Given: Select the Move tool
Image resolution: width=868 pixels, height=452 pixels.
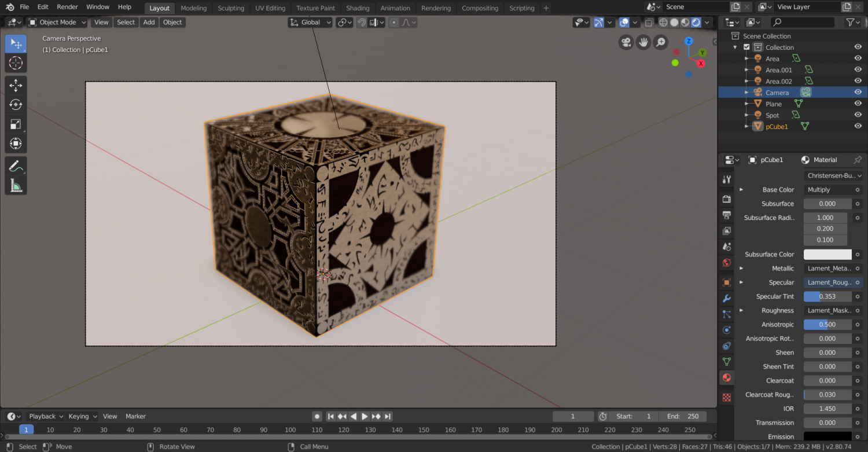Looking at the screenshot, I should pyautogui.click(x=16, y=86).
